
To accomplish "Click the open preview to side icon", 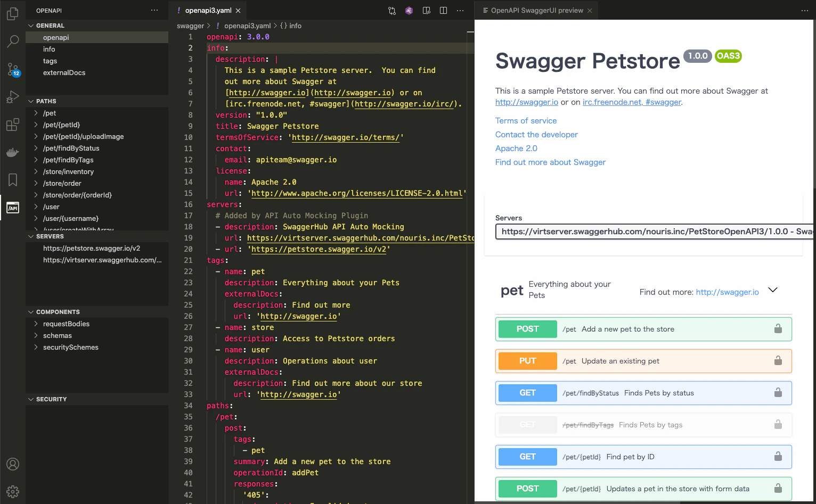I will click(x=426, y=11).
